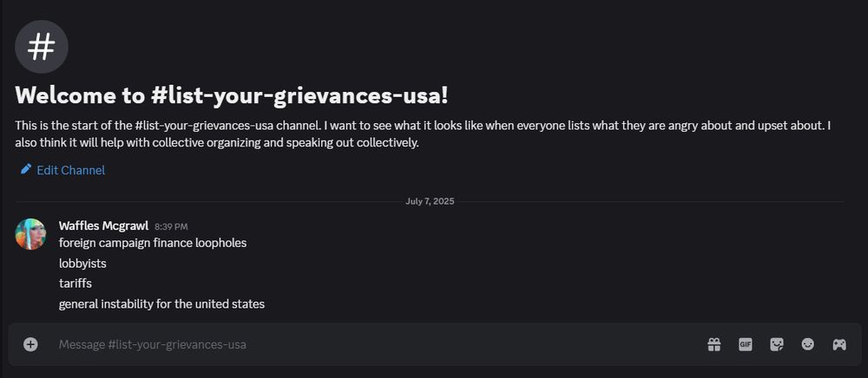Send a gift with the gift icon
The height and width of the screenshot is (378, 868).
[714, 345]
